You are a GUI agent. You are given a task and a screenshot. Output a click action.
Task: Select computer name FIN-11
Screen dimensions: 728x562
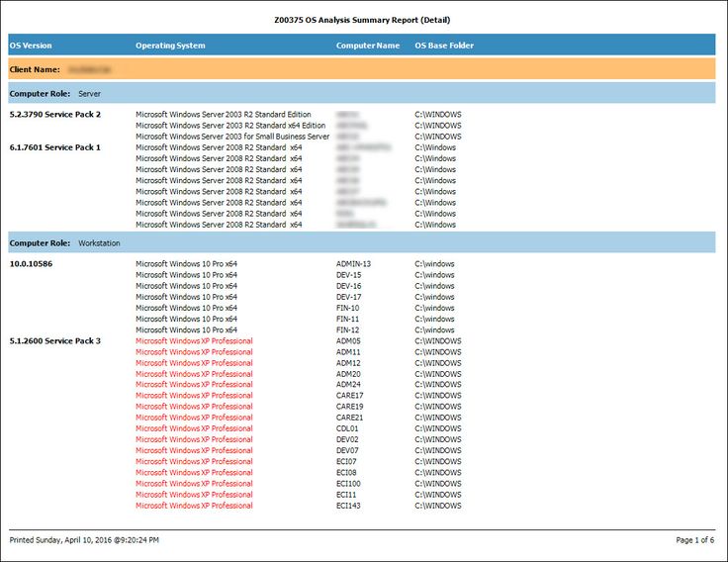tap(348, 319)
